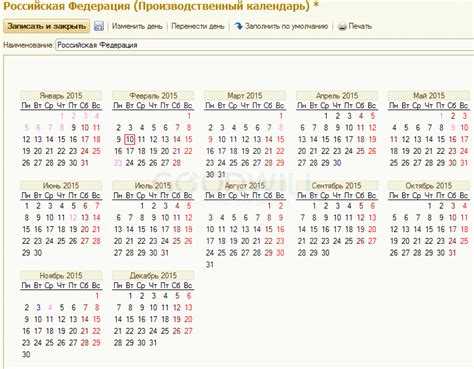Click the Записать и закрыть button
The image size is (474, 369).
point(47,26)
